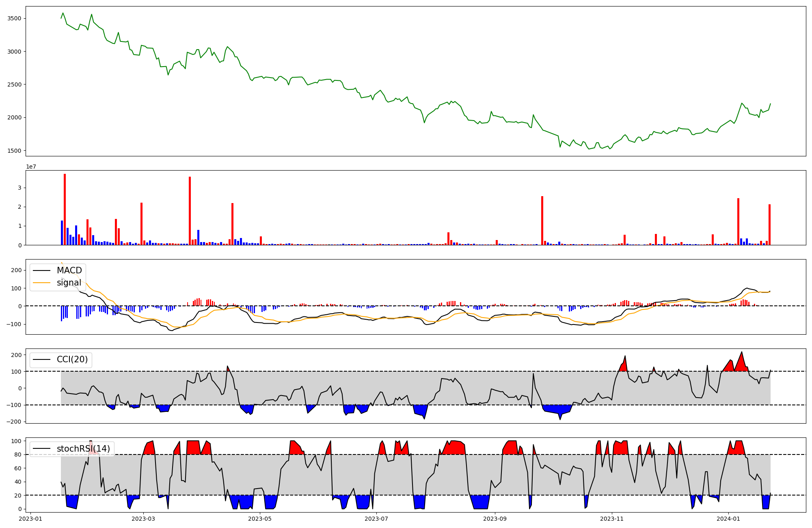Click the −100 tick on the MACD axis

tap(13, 324)
